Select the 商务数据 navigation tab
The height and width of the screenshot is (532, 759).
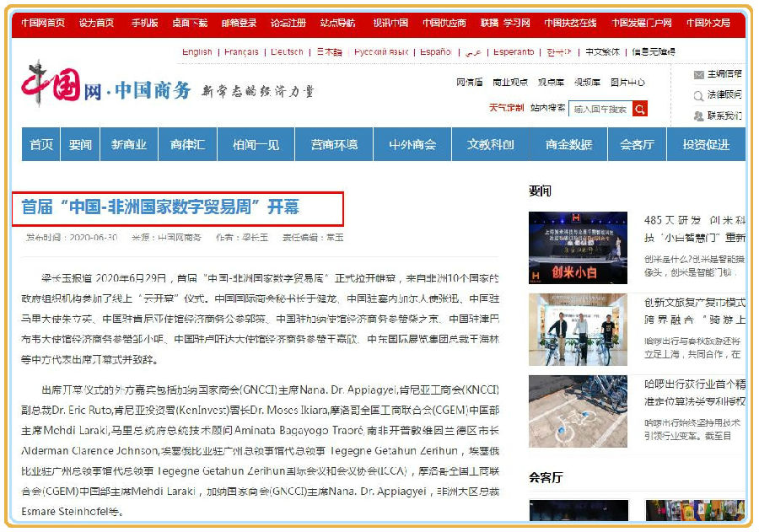tap(568, 145)
